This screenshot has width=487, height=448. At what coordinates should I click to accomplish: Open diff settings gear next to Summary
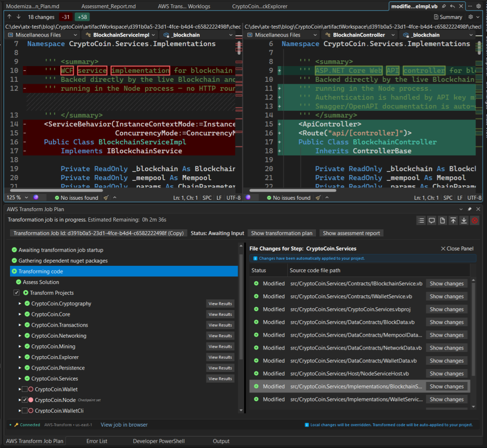click(x=470, y=17)
